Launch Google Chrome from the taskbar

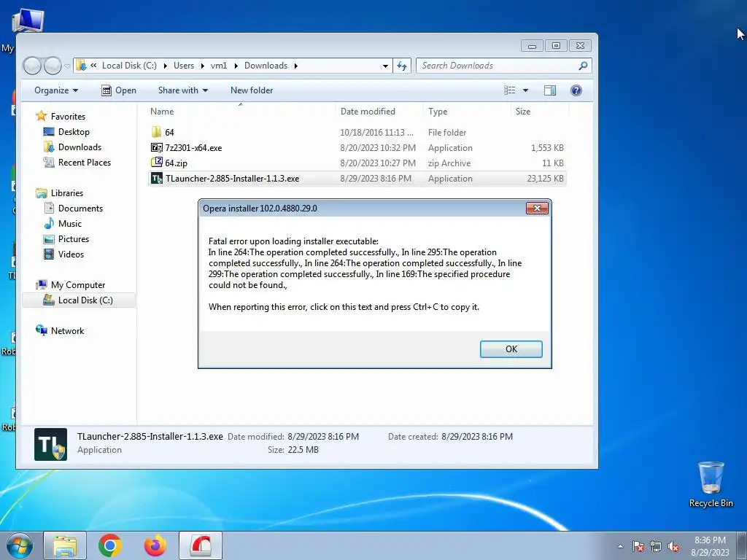(x=110, y=545)
